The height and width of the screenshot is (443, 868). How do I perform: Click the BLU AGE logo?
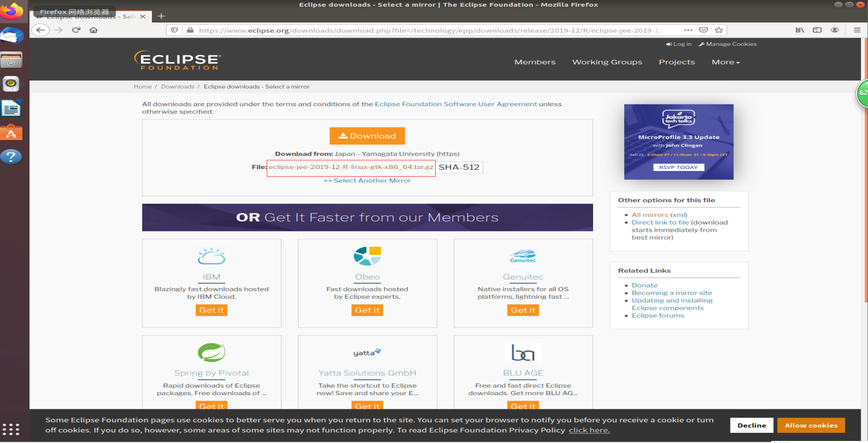click(523, 352)
